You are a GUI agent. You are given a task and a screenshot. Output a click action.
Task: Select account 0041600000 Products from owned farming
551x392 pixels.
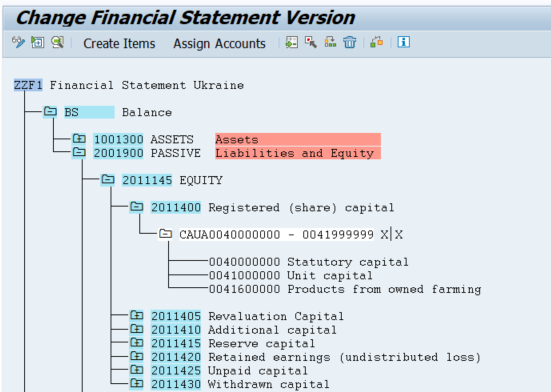tap(345, 289)
